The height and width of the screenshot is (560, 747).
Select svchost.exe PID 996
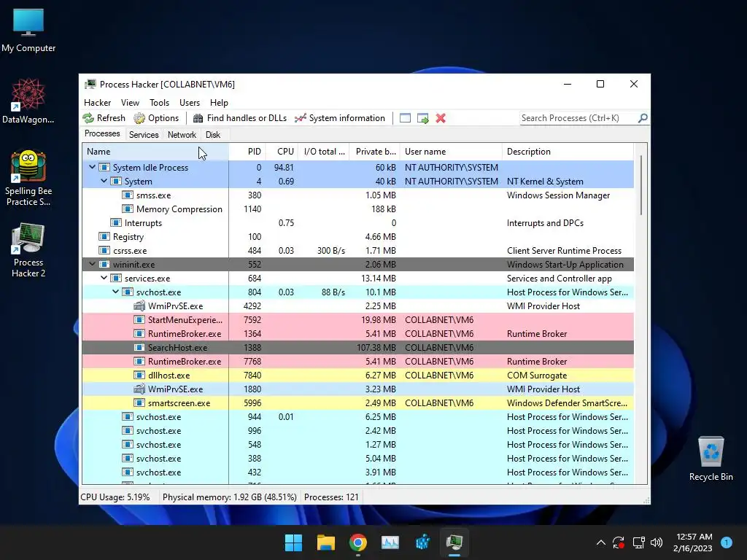[357, 430]
